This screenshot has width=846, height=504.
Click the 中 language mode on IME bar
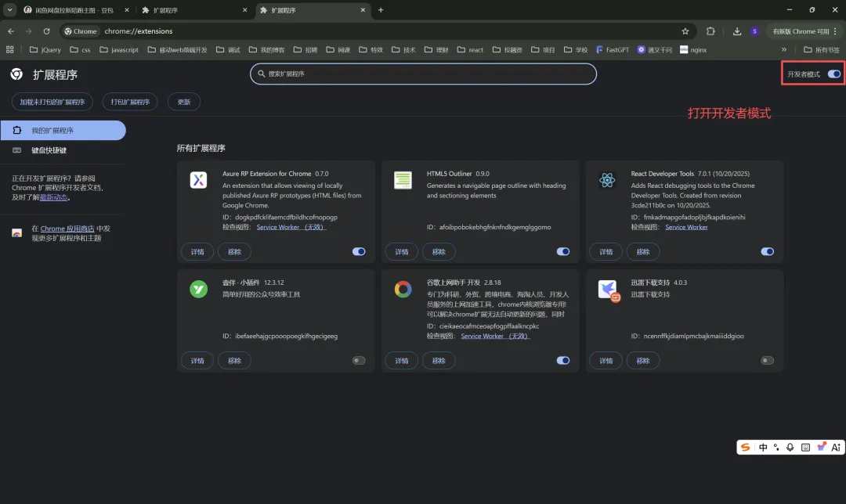pyautogui.click(x=763, y=448)
